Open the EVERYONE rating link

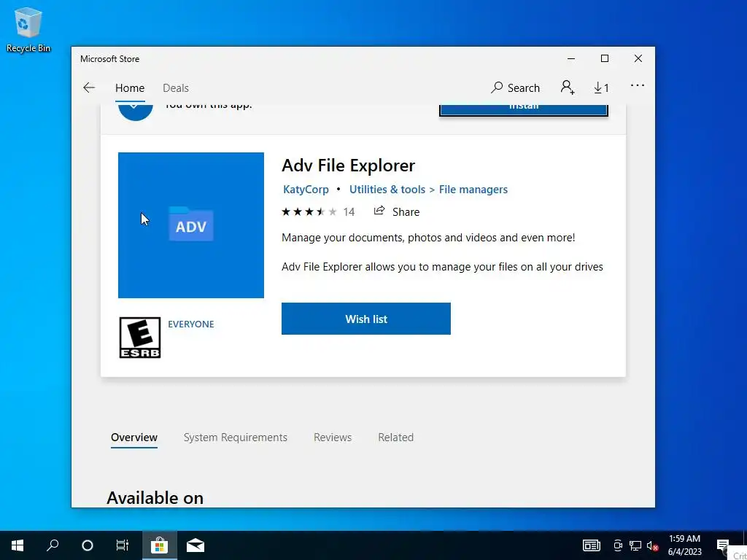tap(191, 324)
